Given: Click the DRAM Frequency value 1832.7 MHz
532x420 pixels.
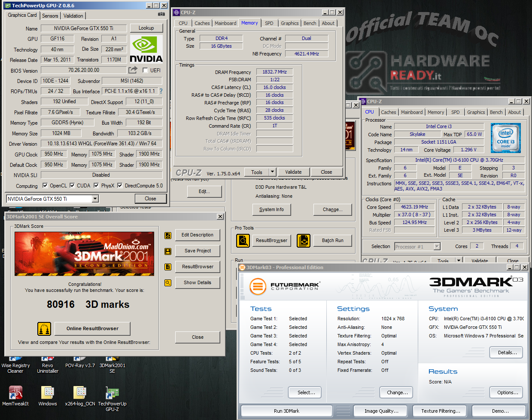Looking at the screenshot, I should pos(275,72).
